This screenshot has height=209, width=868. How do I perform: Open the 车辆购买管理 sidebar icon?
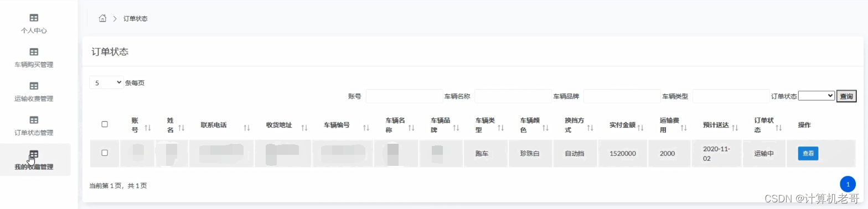[34, 52]
